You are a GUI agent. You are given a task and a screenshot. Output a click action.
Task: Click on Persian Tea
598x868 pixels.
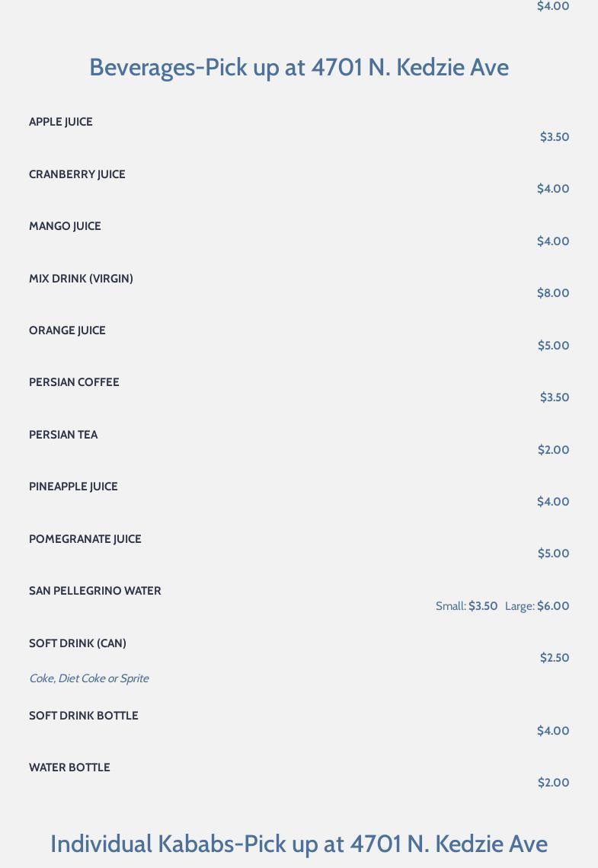(x=63, y=435)
